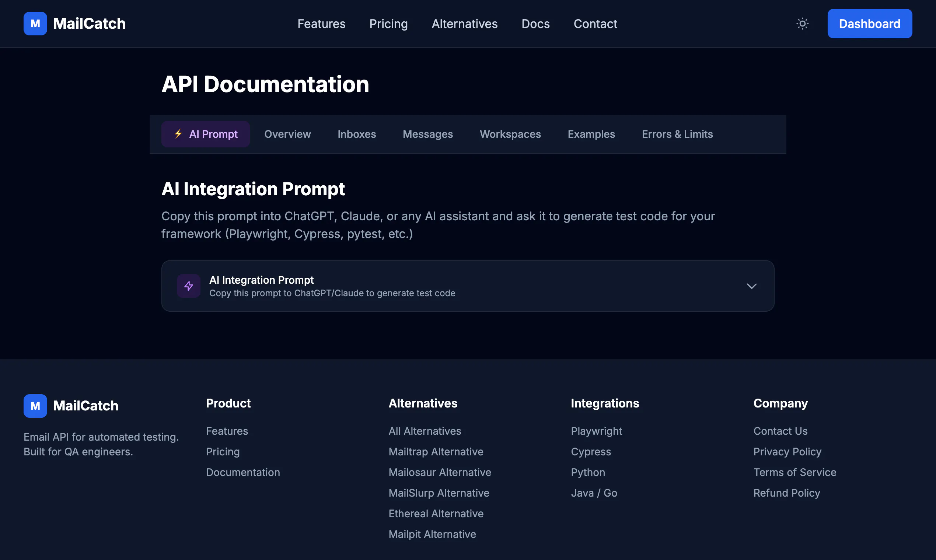Switch to the Overview tab

tap(287, 134)
